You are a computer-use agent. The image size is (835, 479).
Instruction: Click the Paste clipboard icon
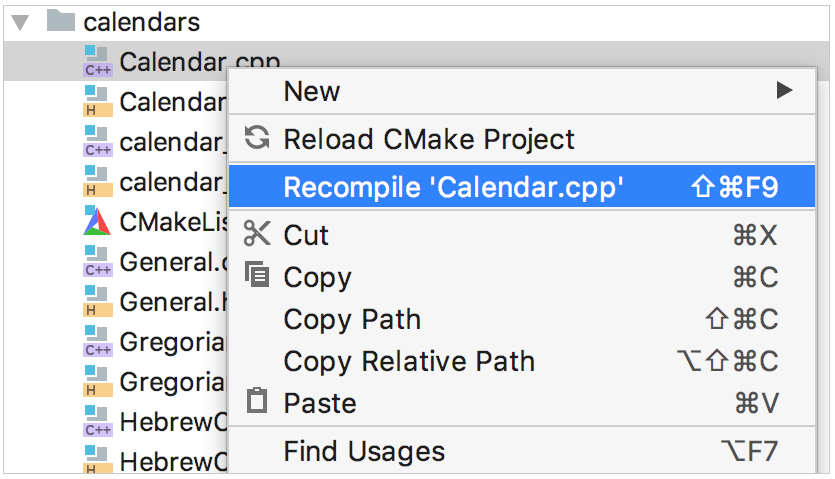[257, 400]
